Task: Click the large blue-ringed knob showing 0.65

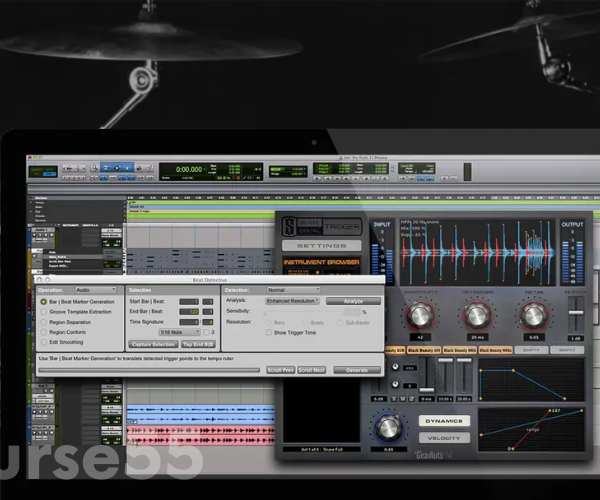Action: 388,427
